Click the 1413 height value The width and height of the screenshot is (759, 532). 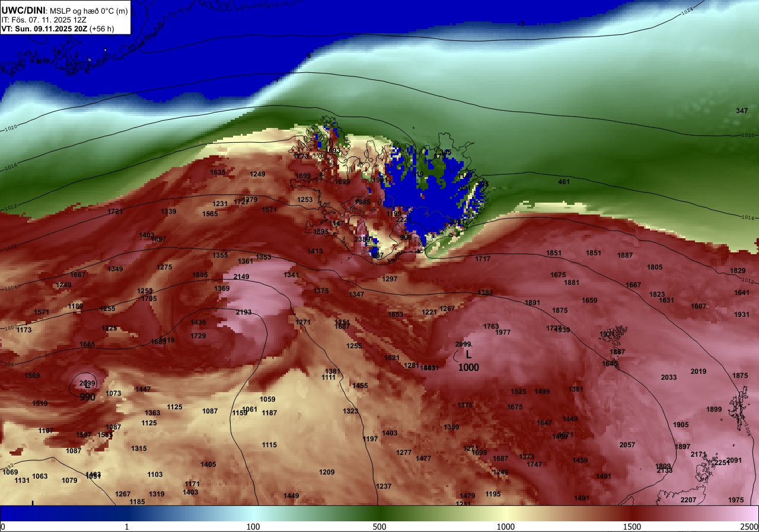click(315, 251)
